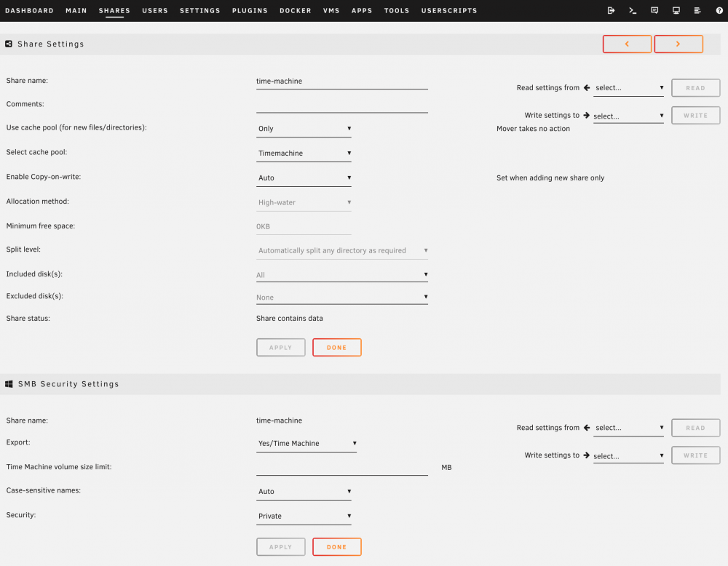
Task: Open the Export Yes/Time Machine dropdown
Action: pos(306,444)
